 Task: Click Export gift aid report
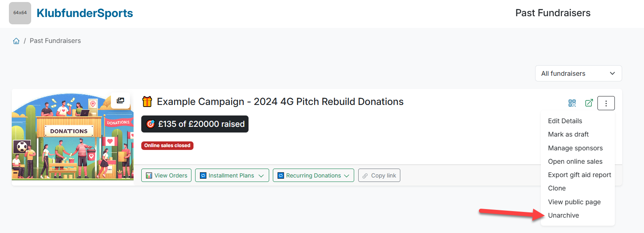pos(579,175)
